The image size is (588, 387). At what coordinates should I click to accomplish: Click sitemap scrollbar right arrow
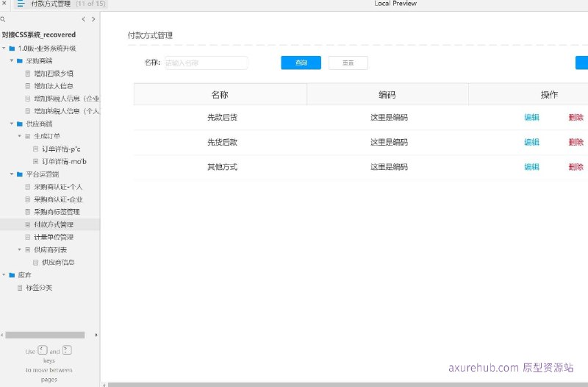tap(96, 335)
